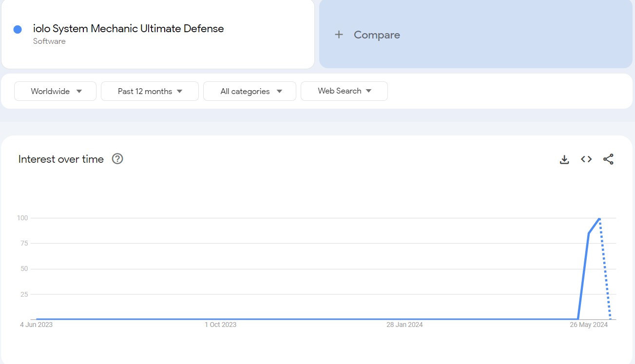Click the blue dot beside the search term
The image size is (635, 364).
(18, 29)
